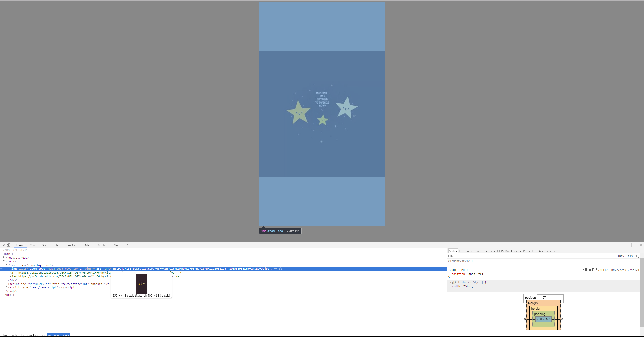Screen dimensions: 644x337
Task: Toggle the device toolbar icon
Action: (9, 245)
